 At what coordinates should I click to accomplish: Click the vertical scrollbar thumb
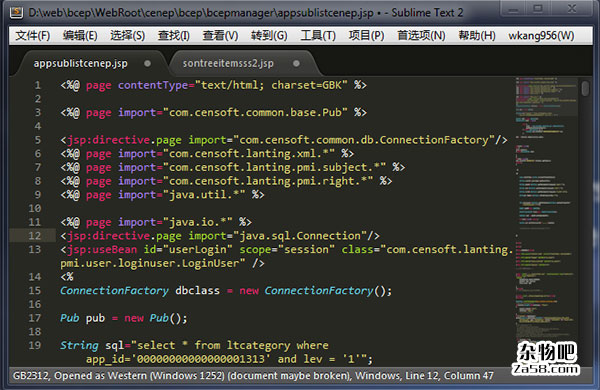(x=585, y=88)
